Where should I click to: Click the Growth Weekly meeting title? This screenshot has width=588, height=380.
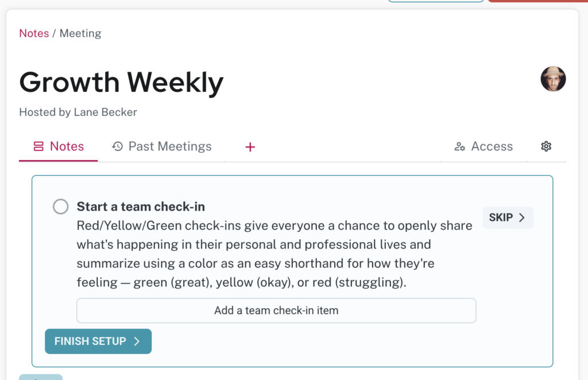click(121, 82)
